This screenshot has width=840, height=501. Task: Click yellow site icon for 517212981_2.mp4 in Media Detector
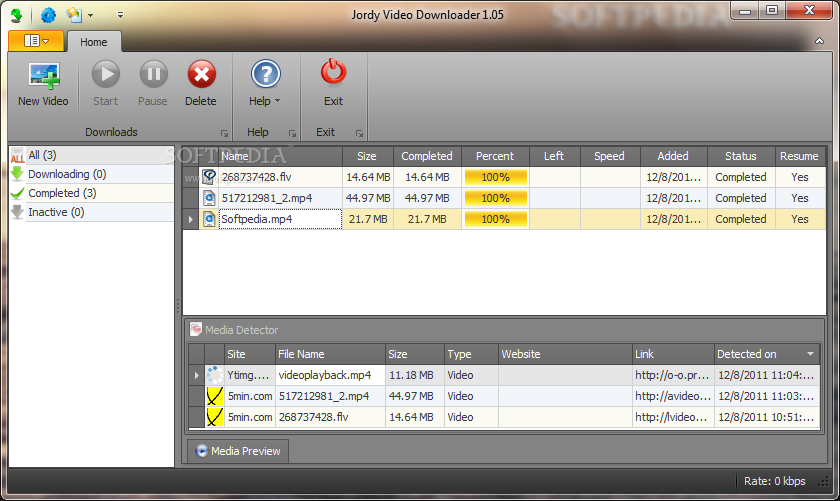[215, 396]
